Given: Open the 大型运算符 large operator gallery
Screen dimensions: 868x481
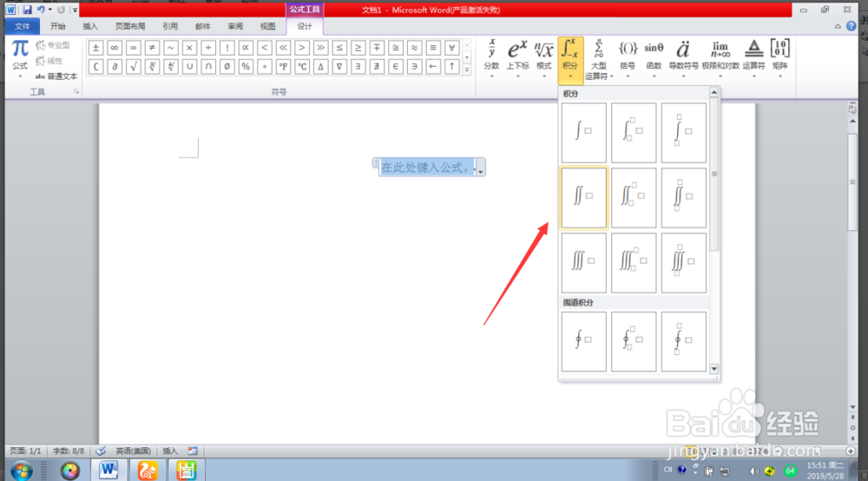Looking at the screenshot, I should pos(598,58).
